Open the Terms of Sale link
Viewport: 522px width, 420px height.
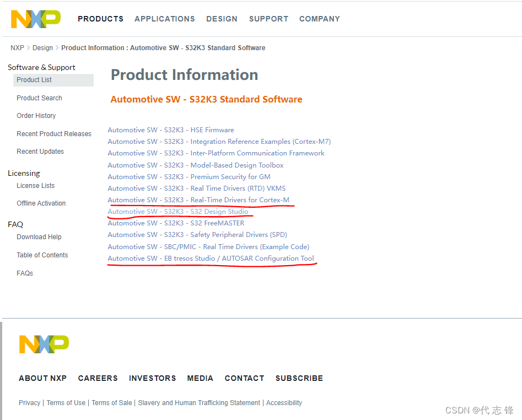coord(112,403)
